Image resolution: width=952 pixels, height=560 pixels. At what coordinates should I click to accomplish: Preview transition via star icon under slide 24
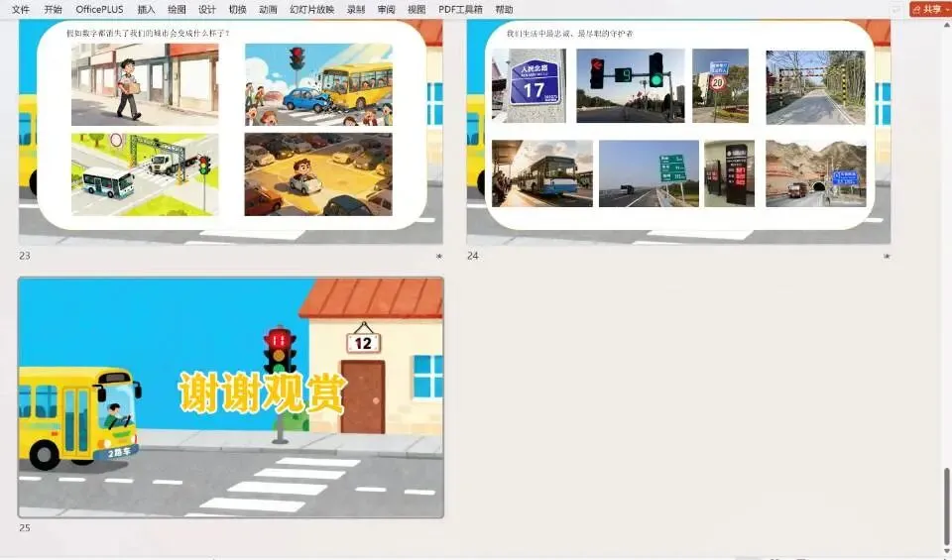(887, 256)
